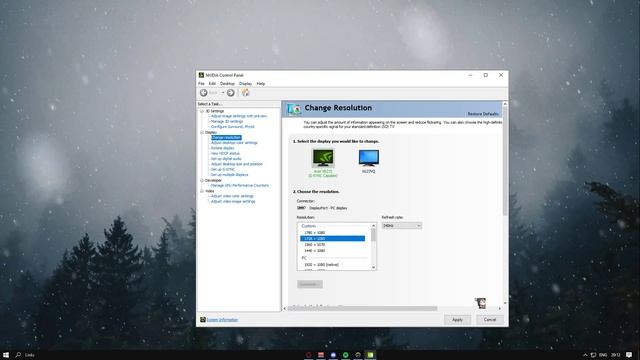Open Adjust image settings with preview
Screen dimensions: 640x360
(239, 116)
